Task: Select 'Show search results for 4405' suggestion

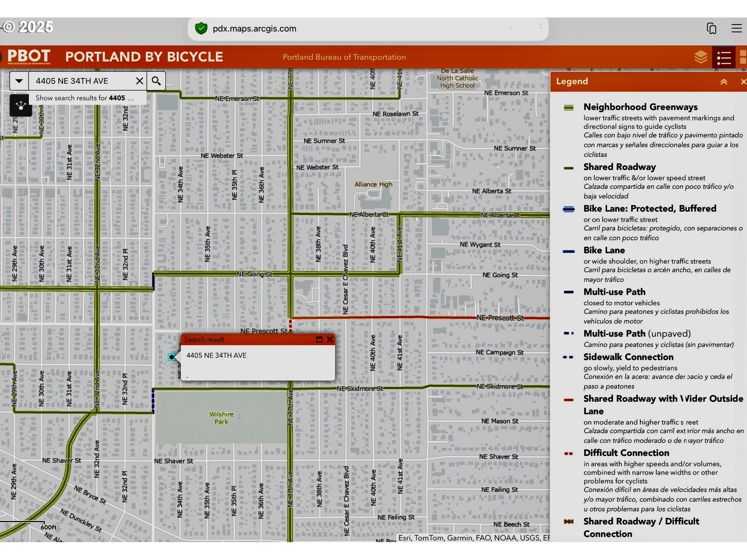Action: click(x=84, y=98)
